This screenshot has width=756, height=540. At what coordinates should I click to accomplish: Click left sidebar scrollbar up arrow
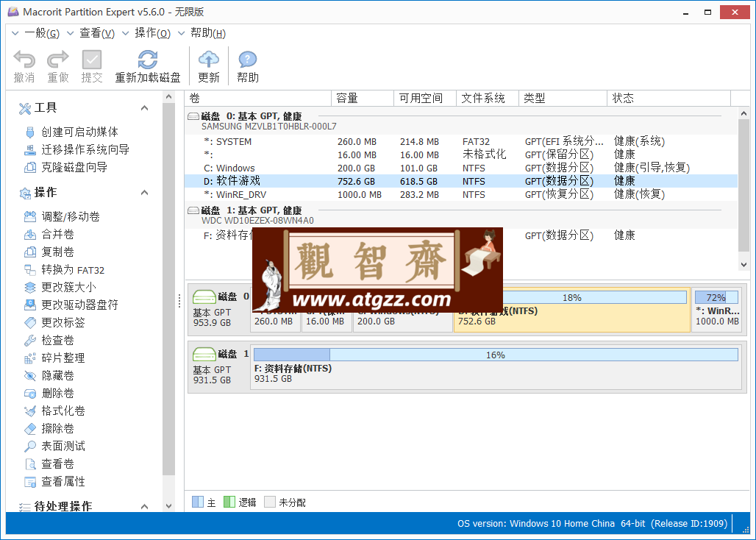tap(168, 97)
